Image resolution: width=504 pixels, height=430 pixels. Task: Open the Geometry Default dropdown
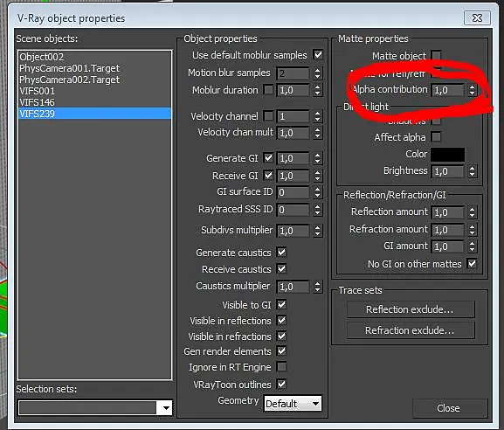coord(293,403)
